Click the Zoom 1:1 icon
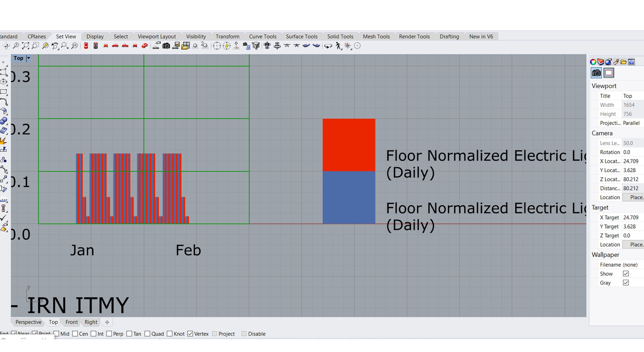Screen dimensions: 644x352 (x=75, y=46)
